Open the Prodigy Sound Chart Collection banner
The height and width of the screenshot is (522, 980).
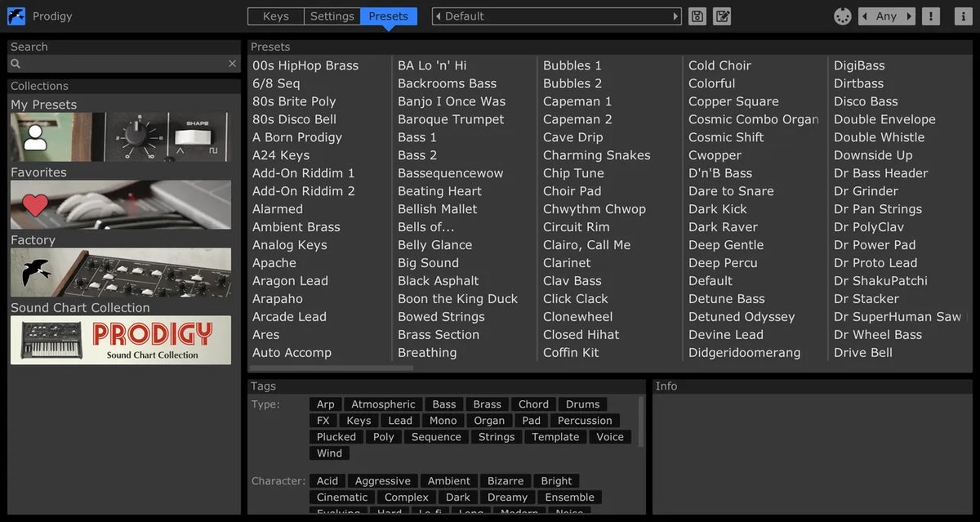(121, 340)
